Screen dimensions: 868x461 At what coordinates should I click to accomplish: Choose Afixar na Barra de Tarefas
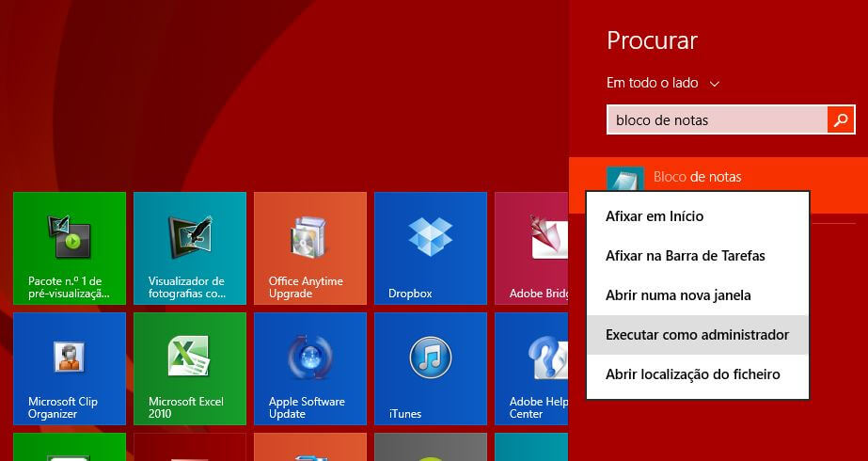click(x=698, y=256)
